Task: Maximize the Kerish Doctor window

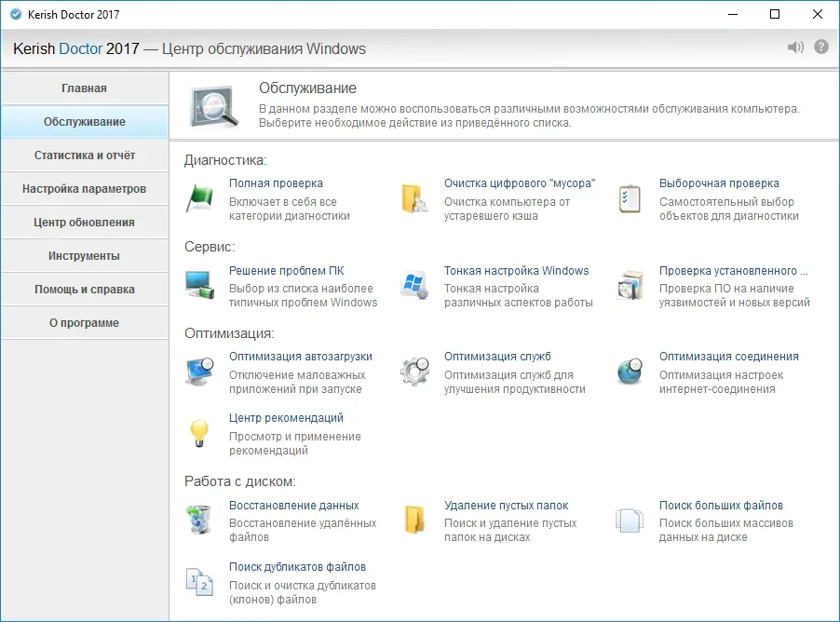Action: [x=775, y=15]
